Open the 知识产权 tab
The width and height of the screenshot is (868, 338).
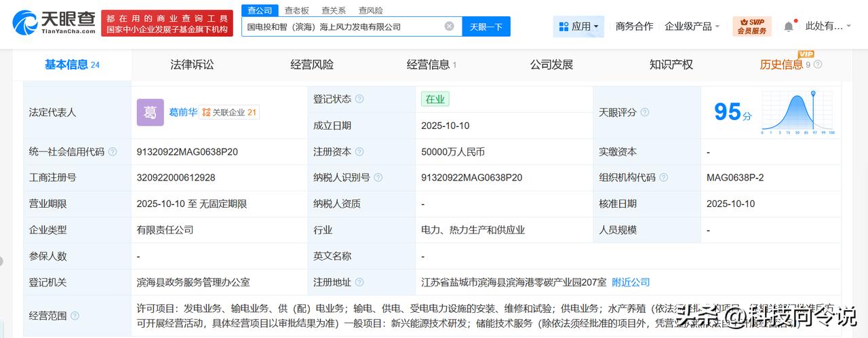coord(671,64)
